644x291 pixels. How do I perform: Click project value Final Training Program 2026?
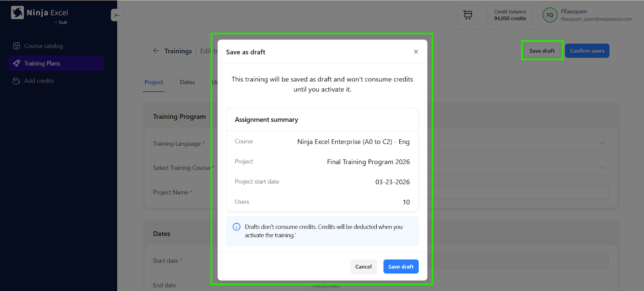tap(368, 162)
